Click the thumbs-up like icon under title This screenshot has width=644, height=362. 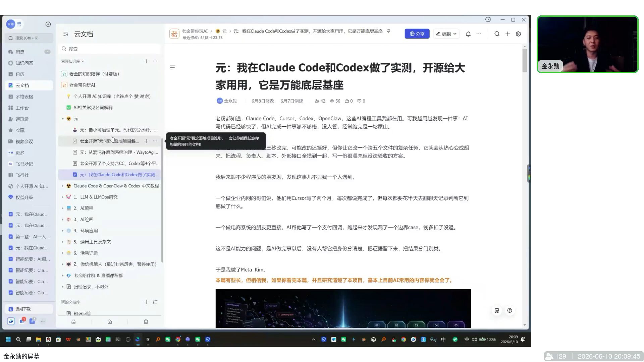coord(347,101)
